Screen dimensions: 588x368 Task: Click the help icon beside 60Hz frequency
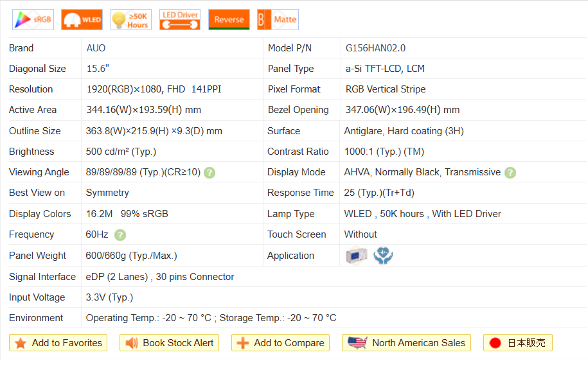(x=120, y=235)
